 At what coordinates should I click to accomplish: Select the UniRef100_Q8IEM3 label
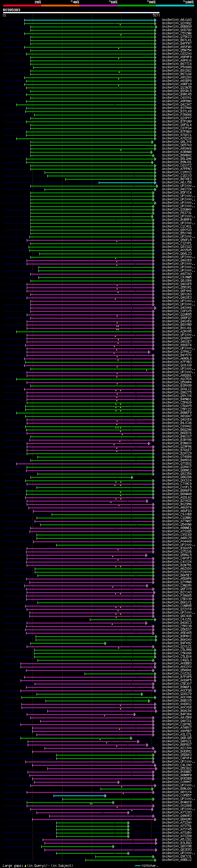[177, 850]
